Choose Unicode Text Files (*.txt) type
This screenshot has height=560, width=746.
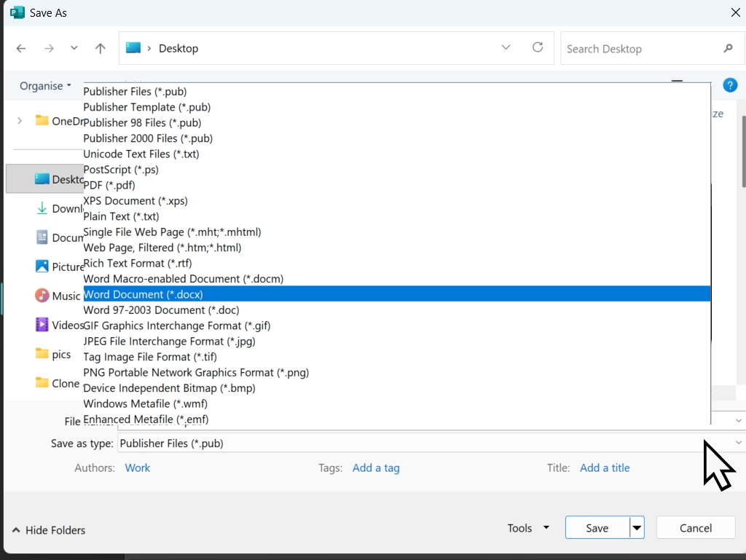point(397,154)
